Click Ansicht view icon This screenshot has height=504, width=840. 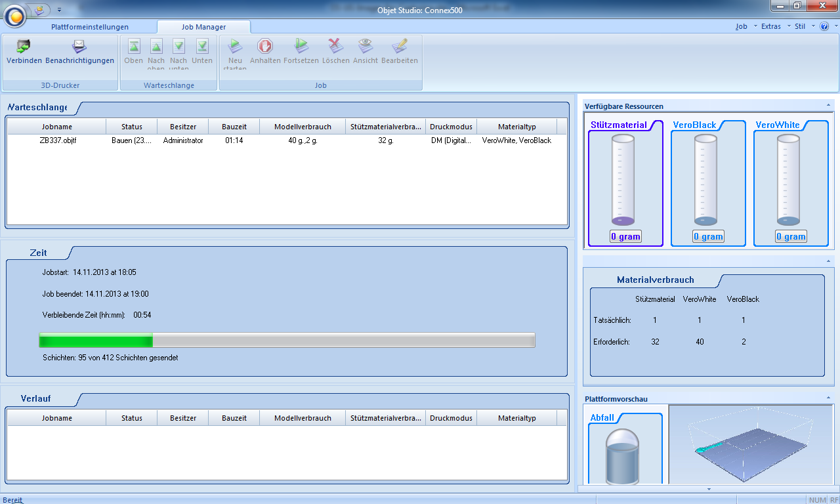point(366,47)
